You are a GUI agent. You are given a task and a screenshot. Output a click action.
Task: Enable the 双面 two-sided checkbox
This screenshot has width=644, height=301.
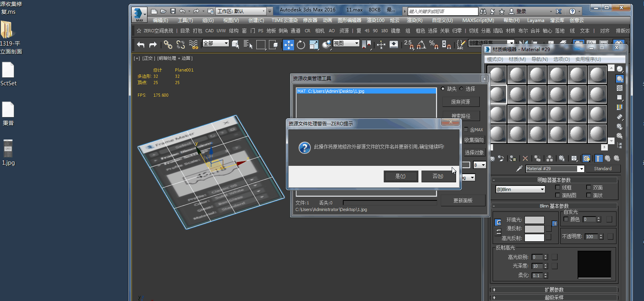589,187
